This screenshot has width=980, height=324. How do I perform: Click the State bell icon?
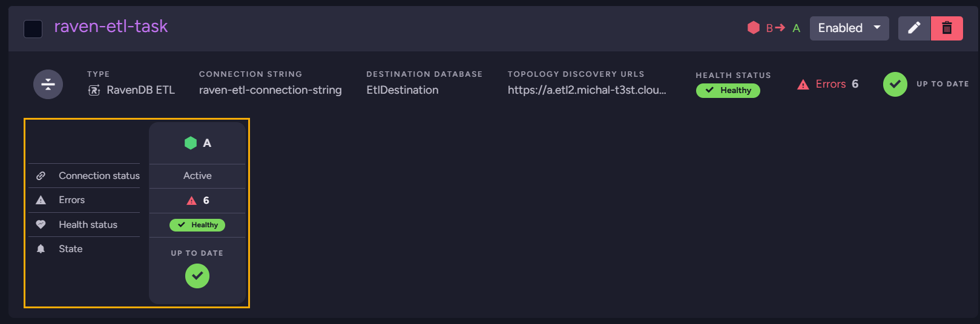tap(41, 249)
